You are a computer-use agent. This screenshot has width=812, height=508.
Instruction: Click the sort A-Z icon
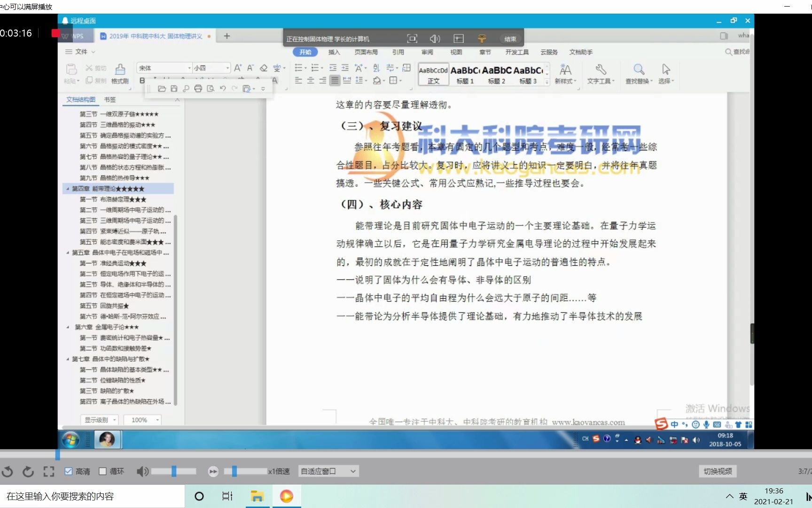click(x=376, y=68)
